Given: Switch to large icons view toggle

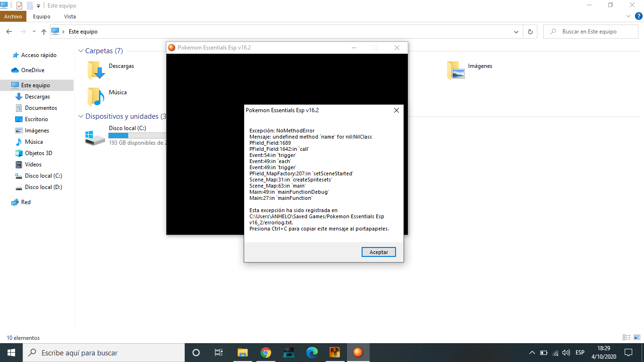Looking at the screenshot, I should point(637,337).
